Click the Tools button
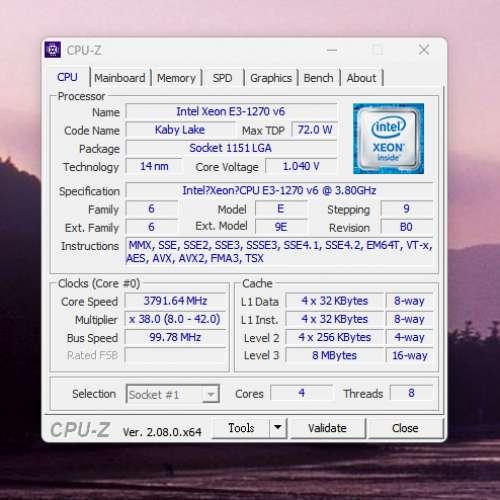The image size is (500, 500). click(241, 428)
